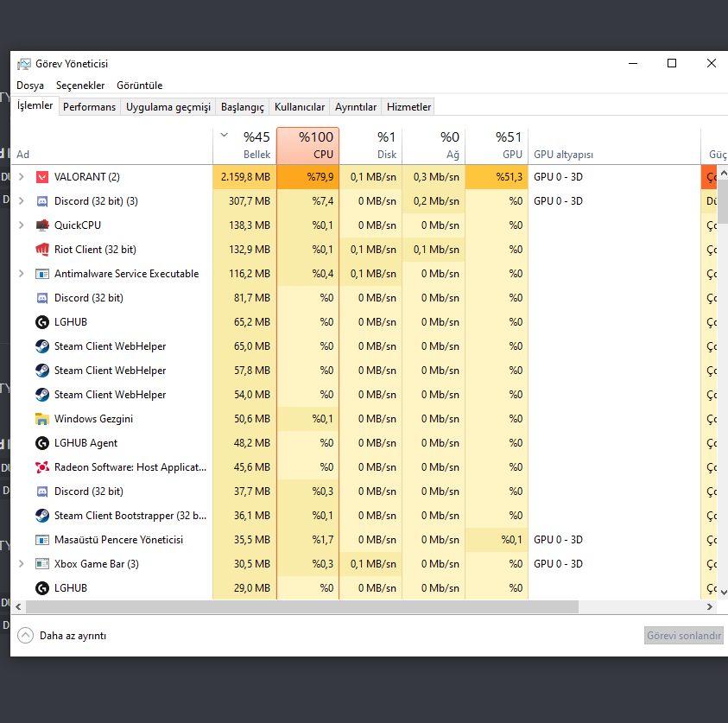Viewport: 728px width, 723px height.
Task: Expand the Discord (32 bit) (3) group
Action: (22, 201)
